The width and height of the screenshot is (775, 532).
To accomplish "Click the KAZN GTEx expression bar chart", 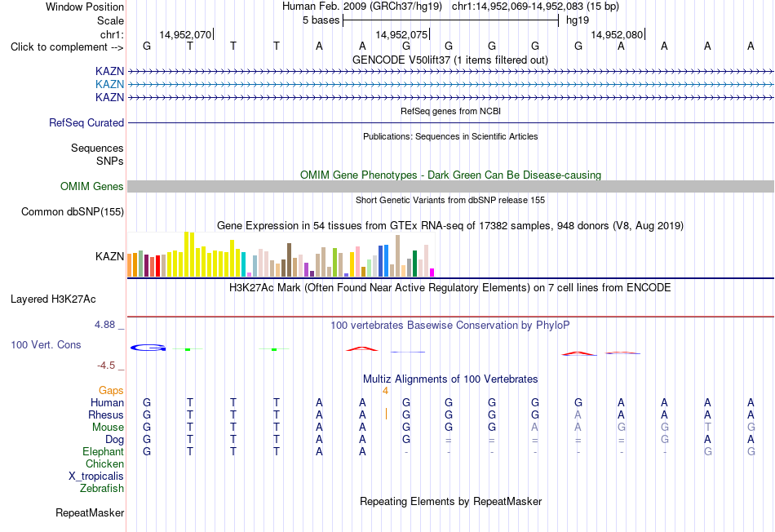I will (x=281, y=254).
